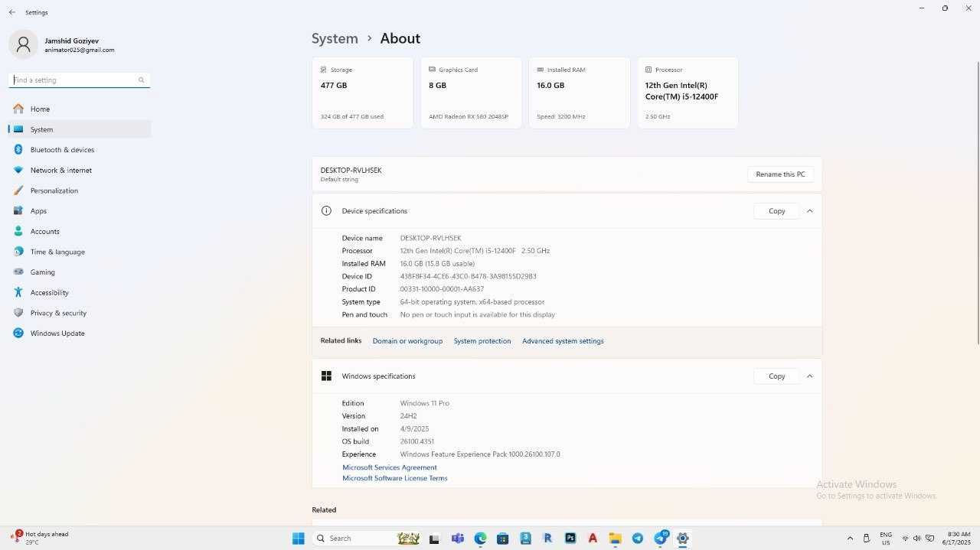980x550 pixels.
Task: Open Photoshop from the taskbar
Action: click(x=570, y=539)
